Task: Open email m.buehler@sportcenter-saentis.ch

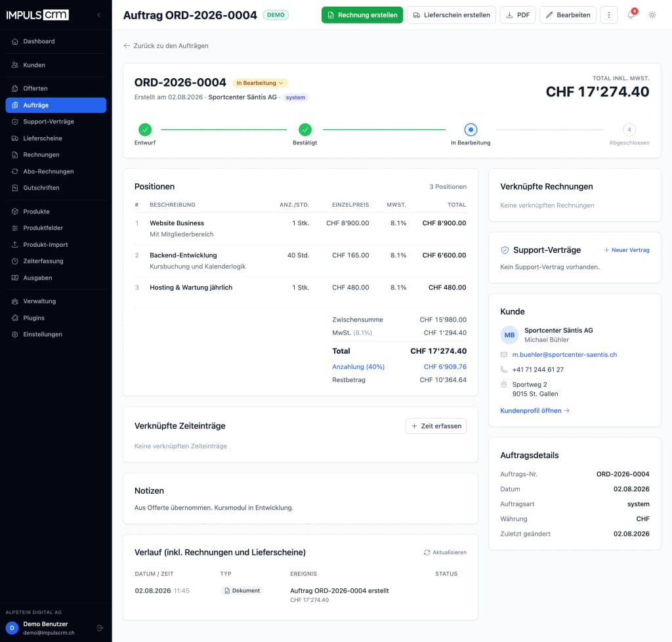Action: 564,354
